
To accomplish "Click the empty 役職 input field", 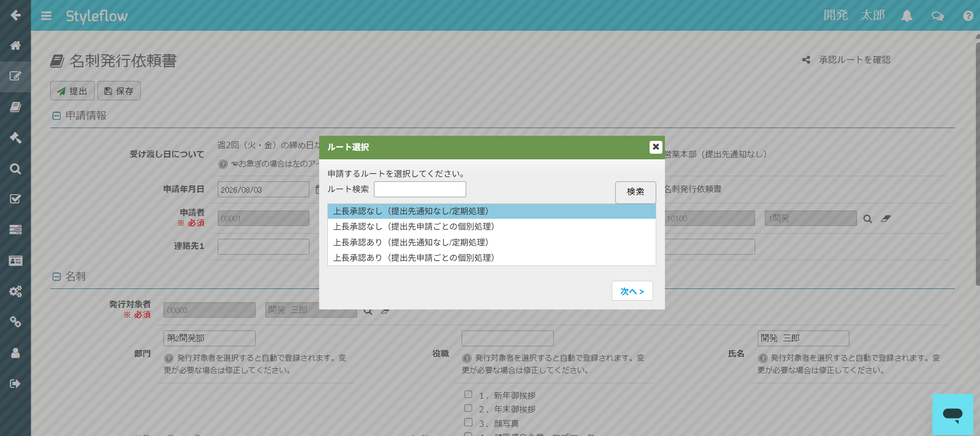I will point(508,338).
